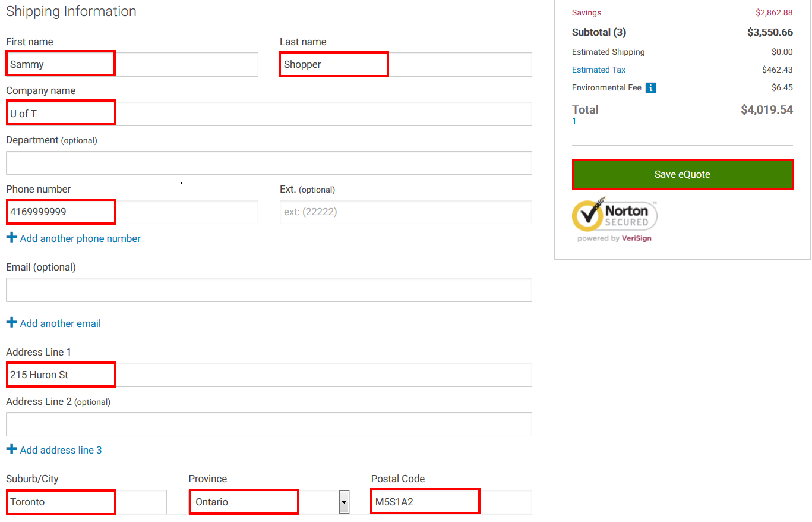Focus the First name field
Screen dimensions: 812x522
[132, 64]
